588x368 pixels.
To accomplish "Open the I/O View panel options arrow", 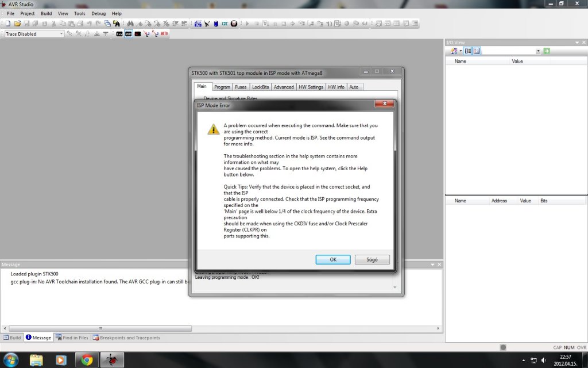I will 577,43.
